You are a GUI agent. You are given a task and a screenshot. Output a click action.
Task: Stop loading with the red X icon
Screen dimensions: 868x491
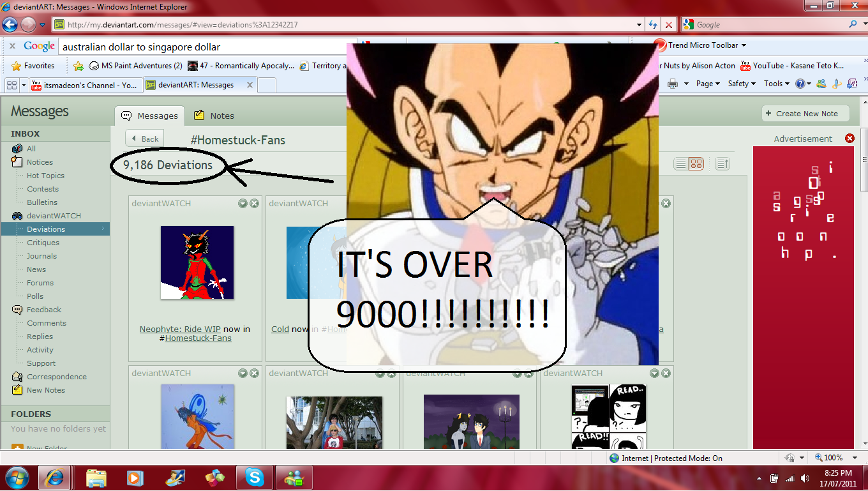tap(668, 25)
